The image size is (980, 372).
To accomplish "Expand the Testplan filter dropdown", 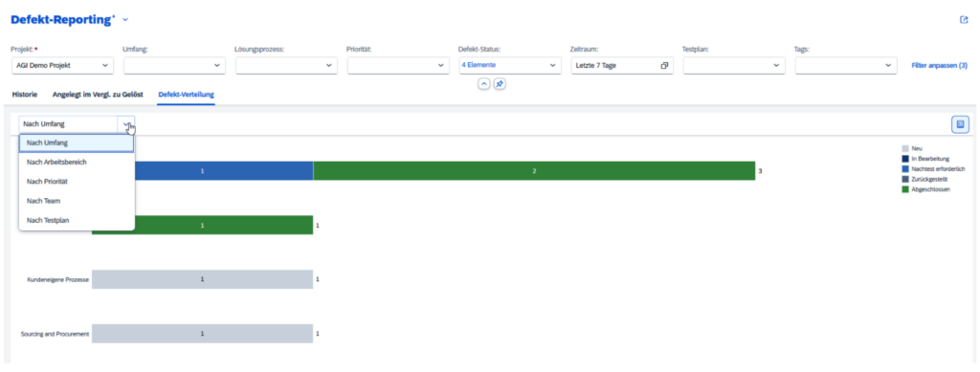I will click(x=734, y=66).
